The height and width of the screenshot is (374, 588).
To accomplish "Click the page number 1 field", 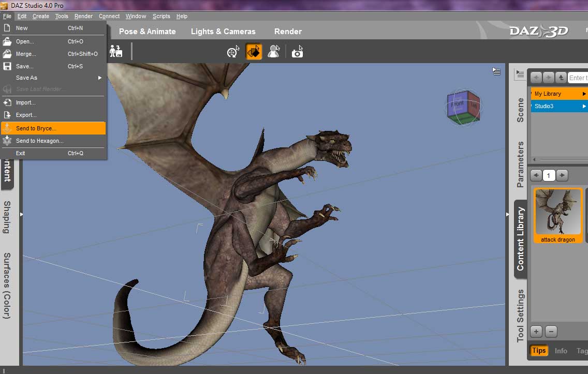I will [x=549, y=175].
